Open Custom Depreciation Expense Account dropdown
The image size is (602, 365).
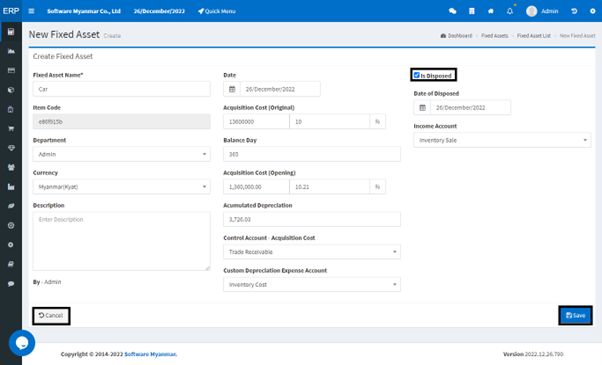(x=312, y=285)
